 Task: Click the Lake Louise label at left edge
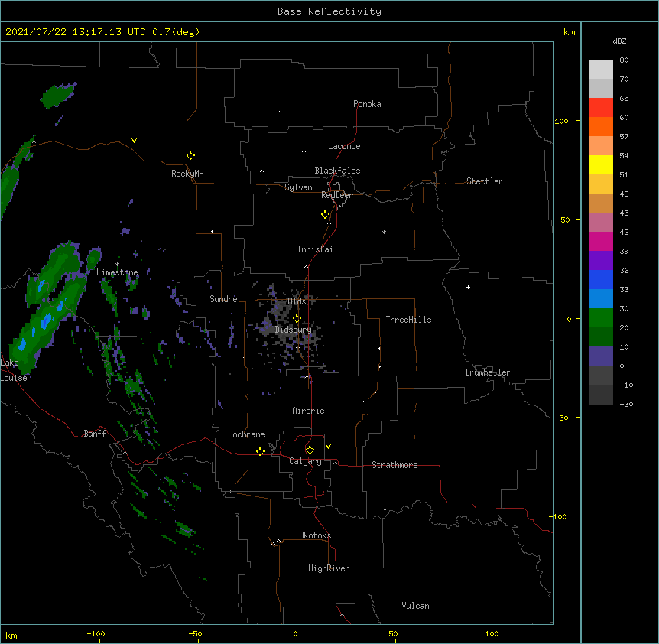click(12, 370)
